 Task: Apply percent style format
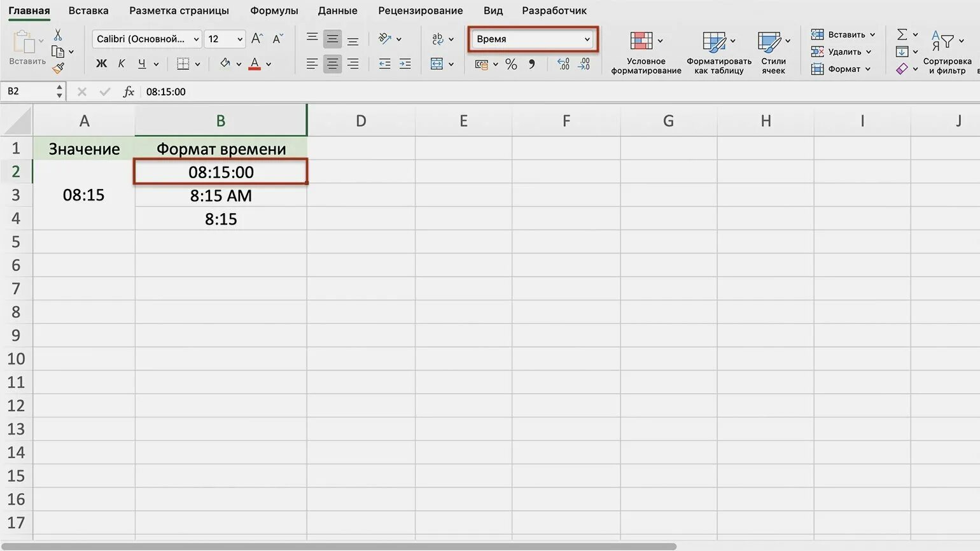click(x=511, y=64)
